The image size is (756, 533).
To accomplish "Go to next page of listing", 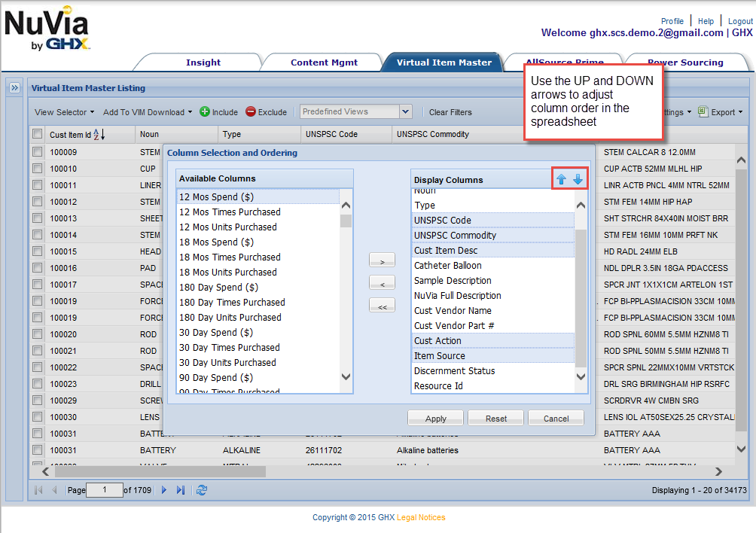I will click(164, 490).
